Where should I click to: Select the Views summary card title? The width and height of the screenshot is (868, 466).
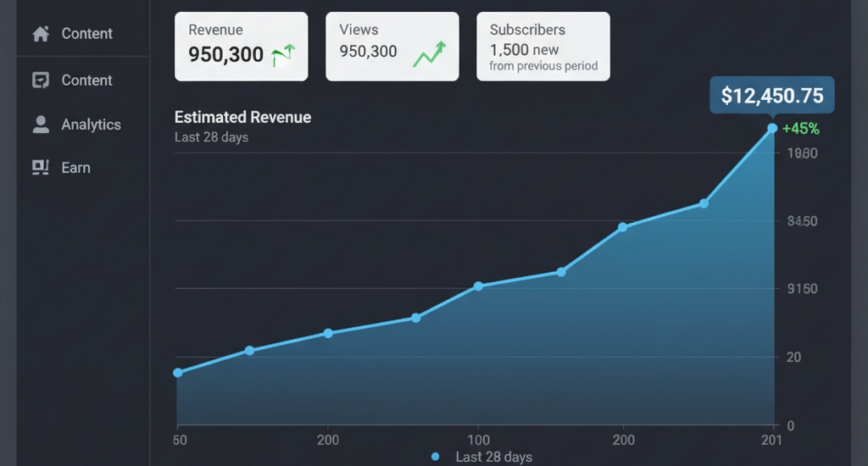tap(359, 30)
